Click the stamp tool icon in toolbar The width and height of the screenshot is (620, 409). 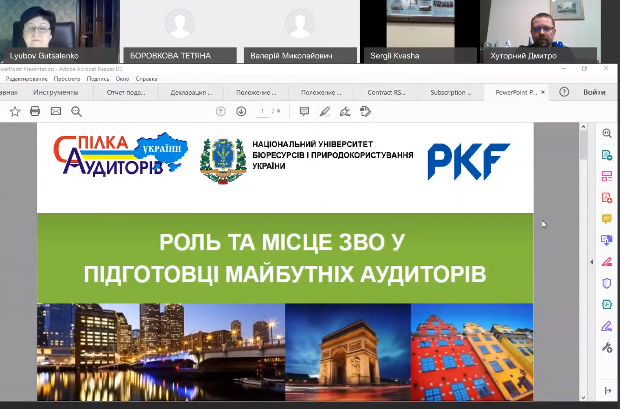[365, 112]
